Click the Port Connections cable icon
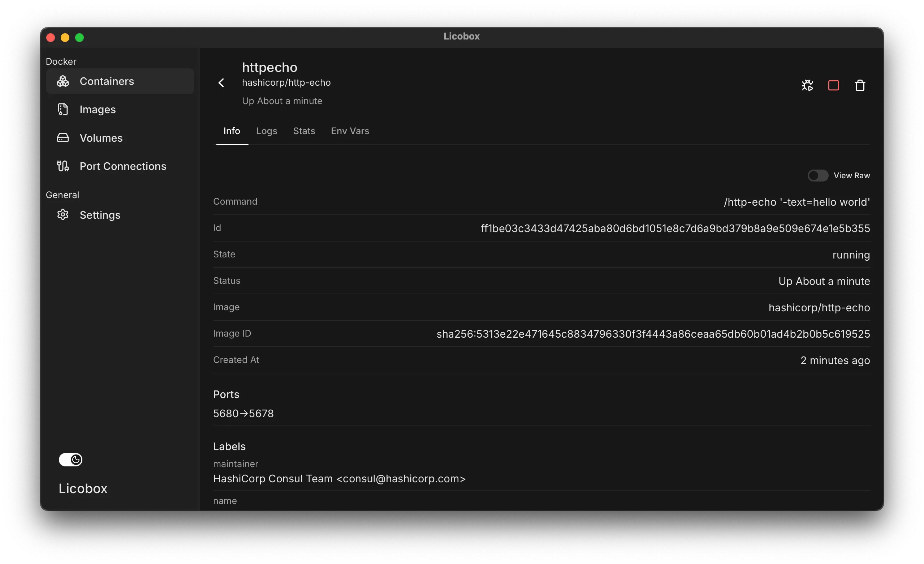This screenshot has height=564, width=924. click(x=62, y=166)
